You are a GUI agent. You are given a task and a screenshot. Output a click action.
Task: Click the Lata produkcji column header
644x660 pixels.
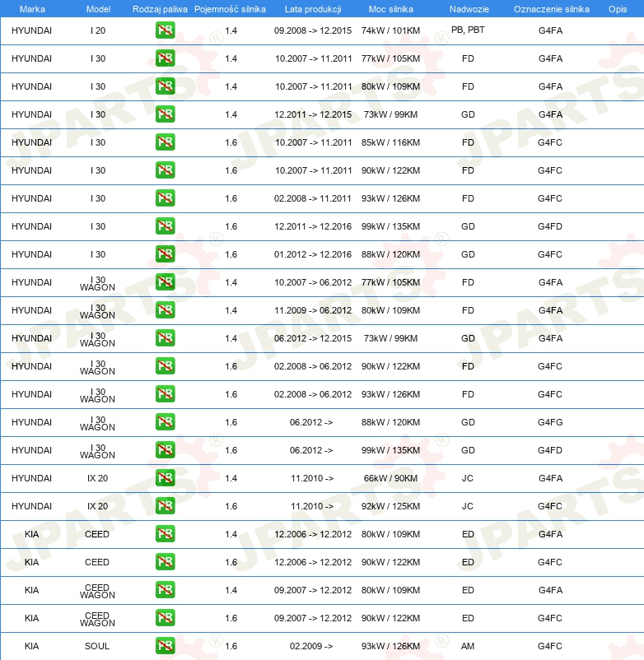[x=313, y=9]
